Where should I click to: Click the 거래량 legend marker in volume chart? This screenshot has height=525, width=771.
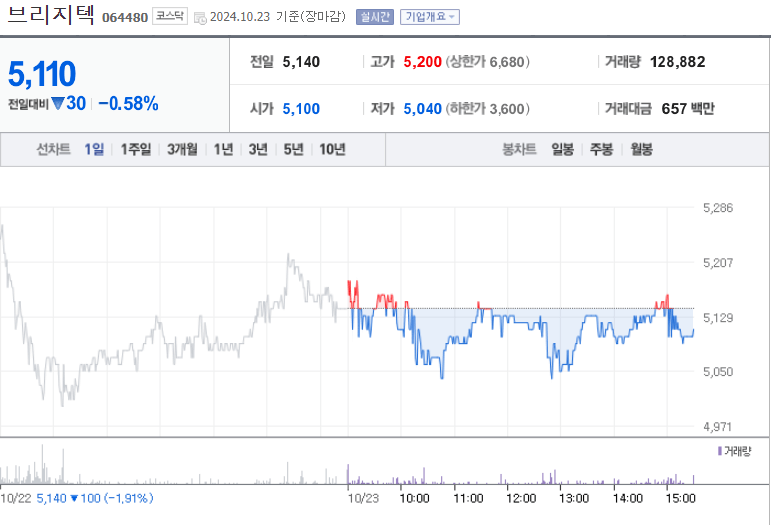coord(720,451)
